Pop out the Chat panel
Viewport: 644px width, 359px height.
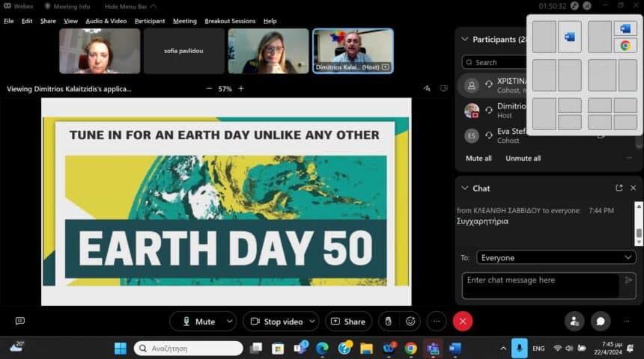[619, 188]
